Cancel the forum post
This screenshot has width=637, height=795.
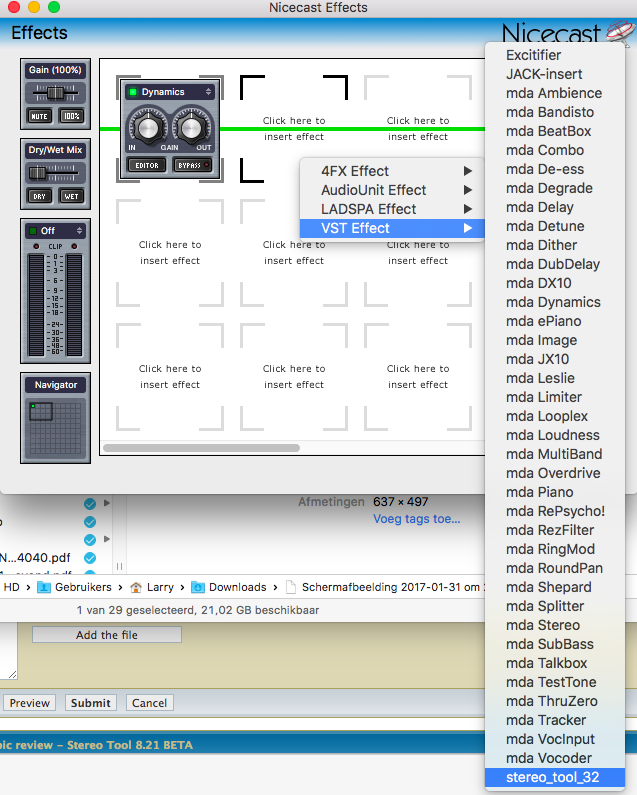pyautogui.click(x=150, y=703)
